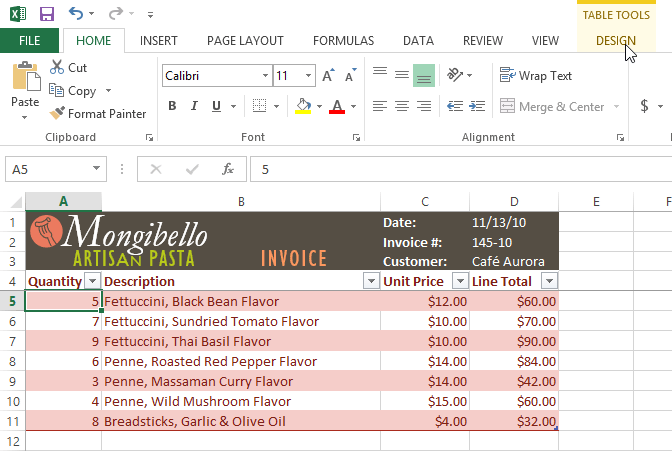Increase indent

pos(477,106)
